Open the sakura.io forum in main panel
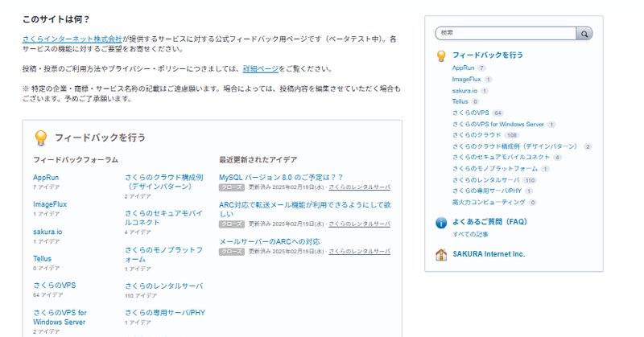The image size is (644, 337). coord(47,232)
